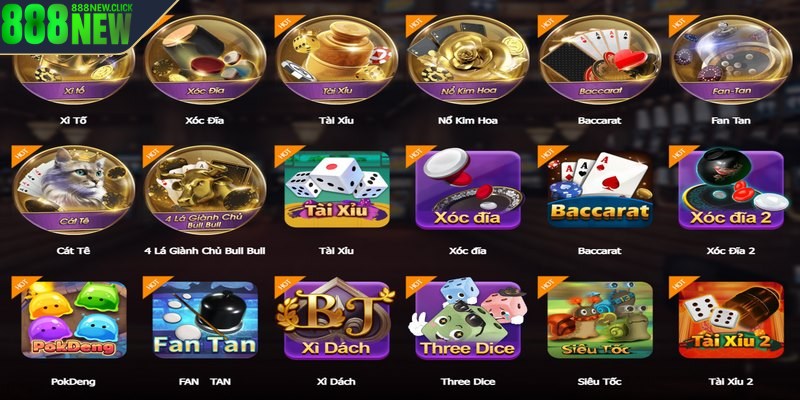Click the Three Dice text label
Image resolution: width=800 pixels, height=400 pixels.
468,382
